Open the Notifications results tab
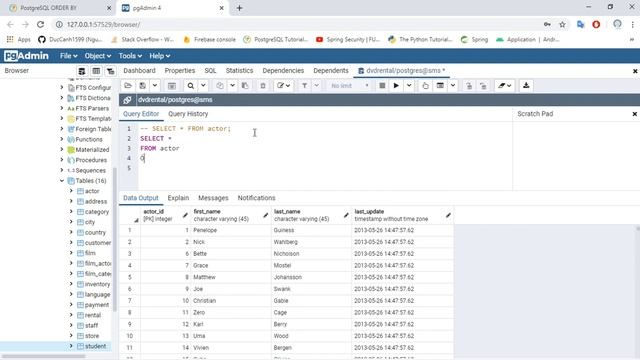 pos(256,198)
